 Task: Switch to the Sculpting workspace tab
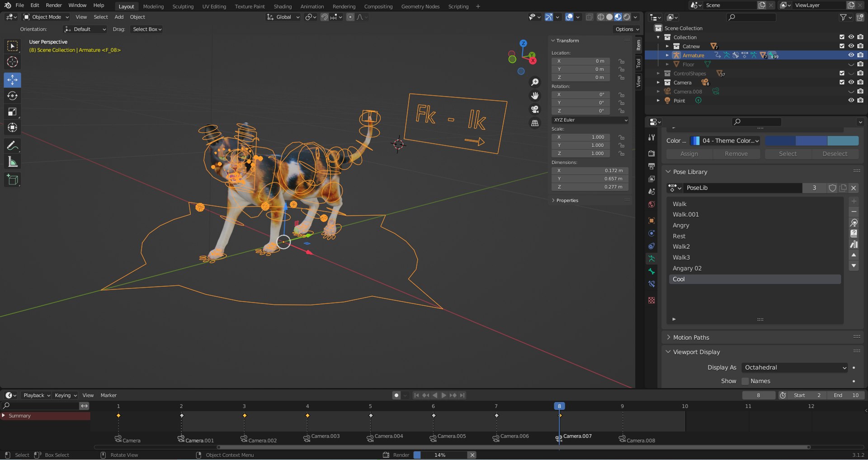[x=183, y=6]
